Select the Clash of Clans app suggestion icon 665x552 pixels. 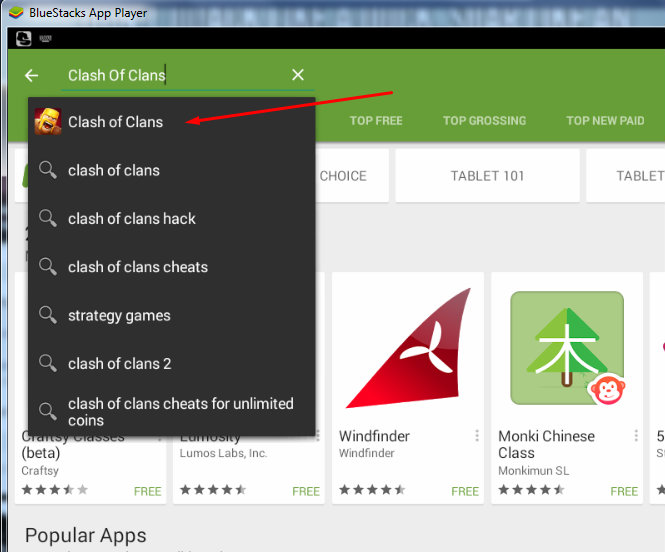(x=48, y=121)
